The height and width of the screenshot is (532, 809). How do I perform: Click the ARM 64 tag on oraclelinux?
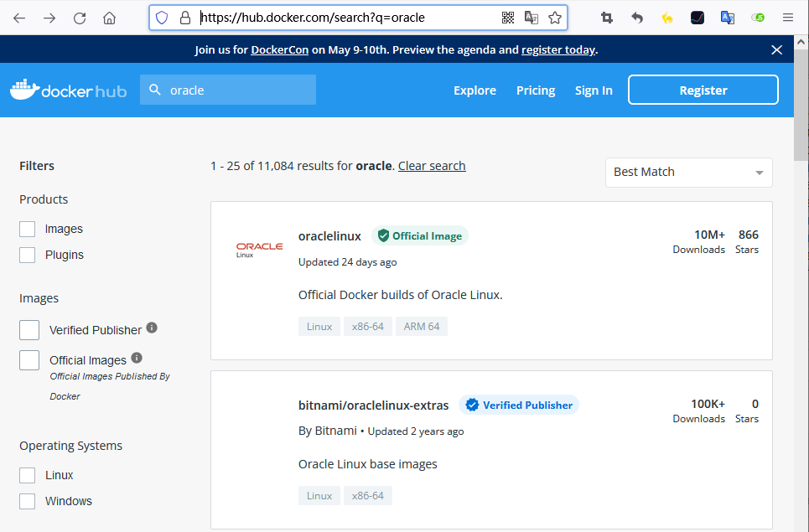point(422,326)
